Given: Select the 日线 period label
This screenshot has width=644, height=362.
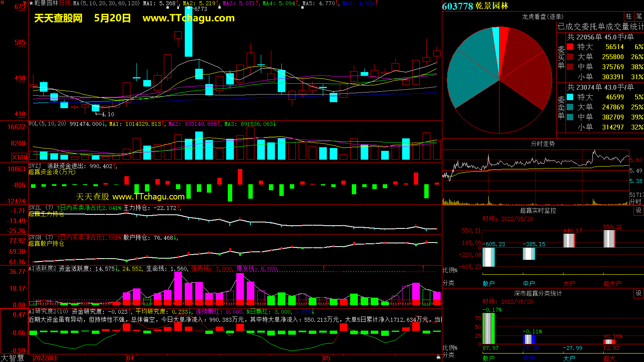Looking at the screenshot, I should tap(65, 3).
